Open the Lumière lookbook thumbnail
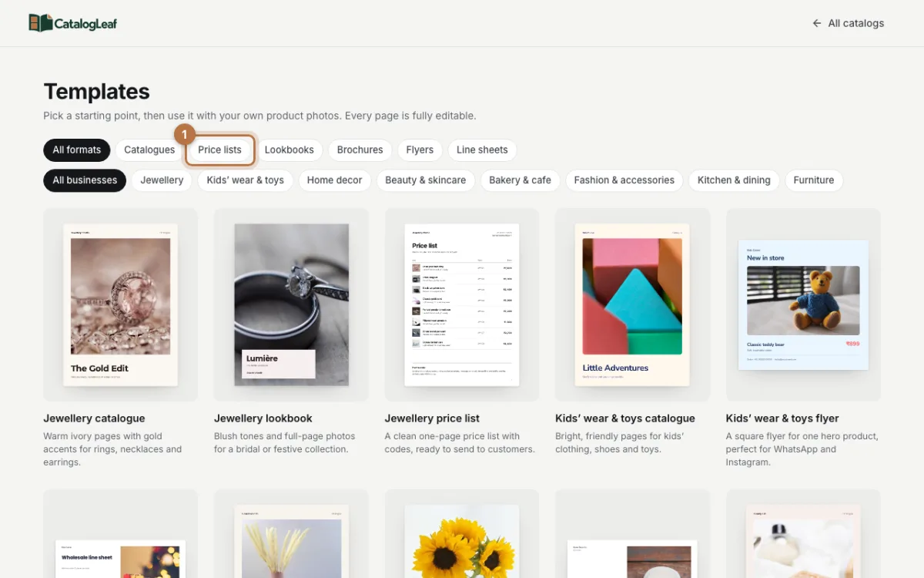Viewport: 924px width, 578px height. [291, 304]
